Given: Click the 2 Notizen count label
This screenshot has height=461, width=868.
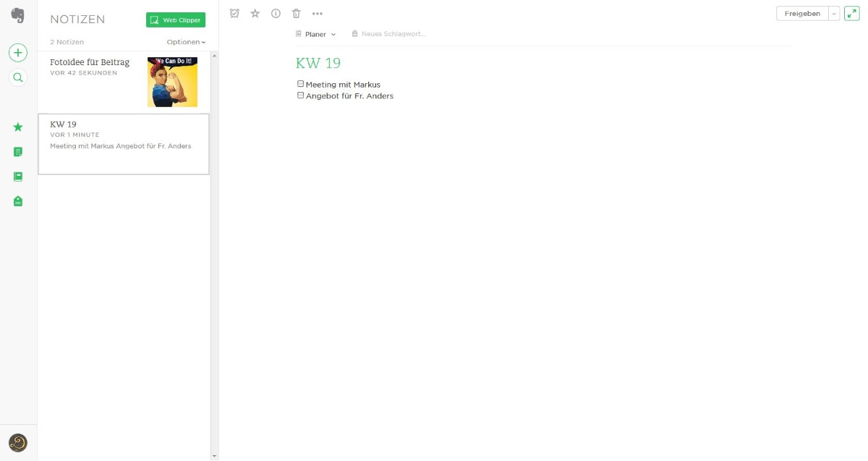Looking at the screenshot, I should 67,42.
